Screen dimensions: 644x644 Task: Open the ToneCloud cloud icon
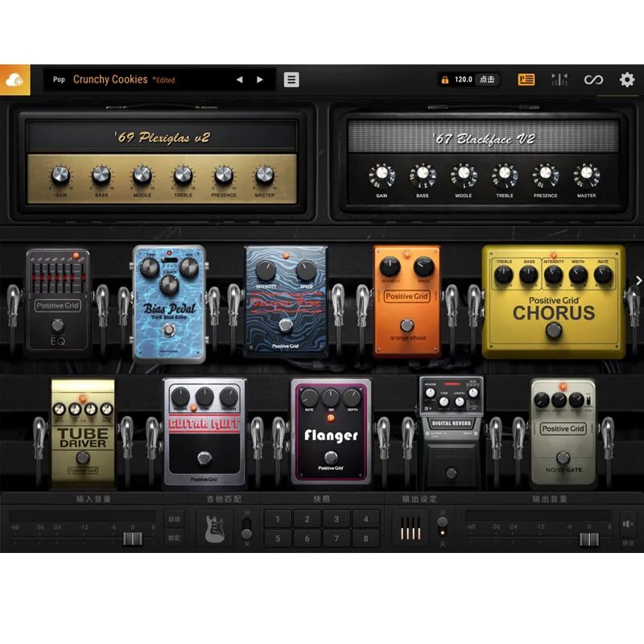(x=14, y=80)
